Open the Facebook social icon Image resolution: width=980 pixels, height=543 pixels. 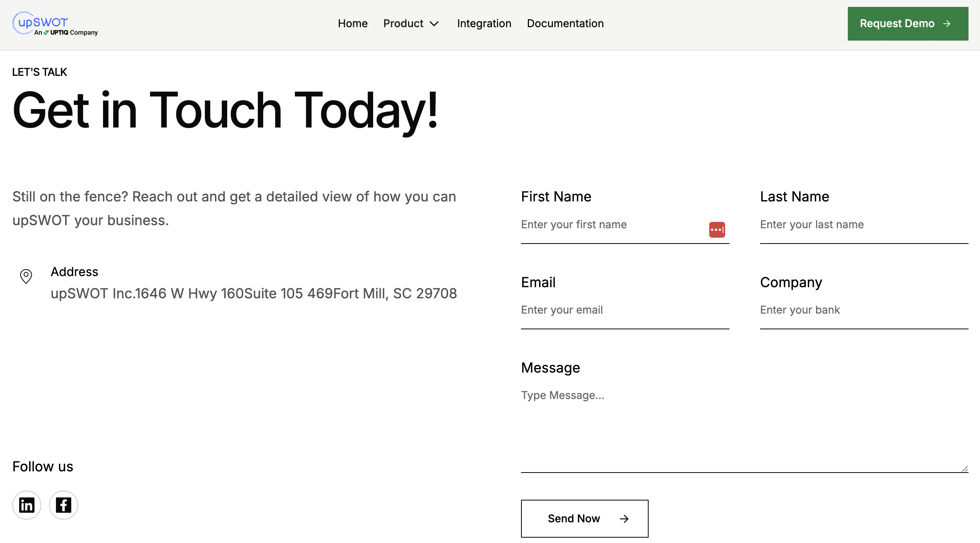click(64, 505)
